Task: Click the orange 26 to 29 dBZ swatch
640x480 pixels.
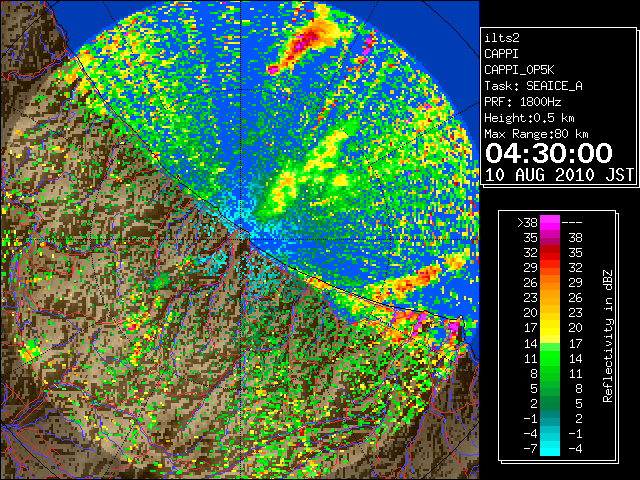Action: click(x=550, y=283)
